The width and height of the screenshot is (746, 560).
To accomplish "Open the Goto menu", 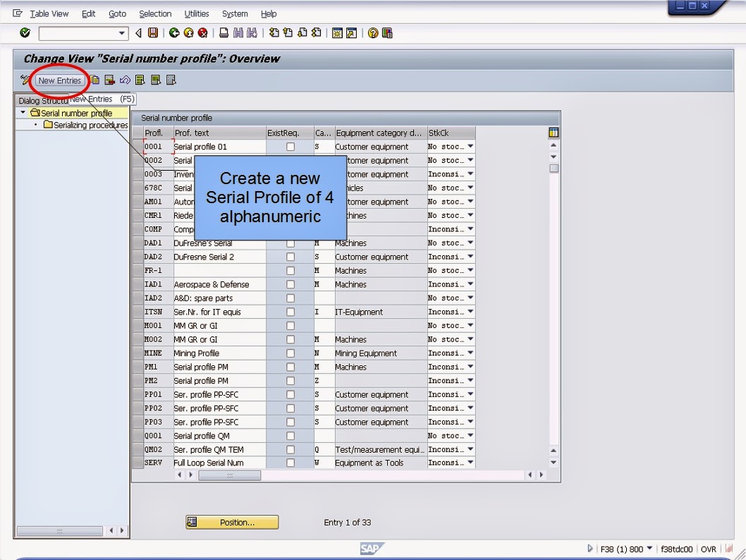I will pyautogui.click(x=117, y=13).
